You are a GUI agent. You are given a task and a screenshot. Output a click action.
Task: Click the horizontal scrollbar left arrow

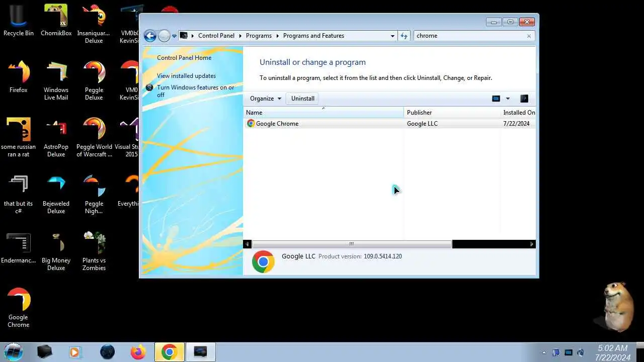coord(247,244)
